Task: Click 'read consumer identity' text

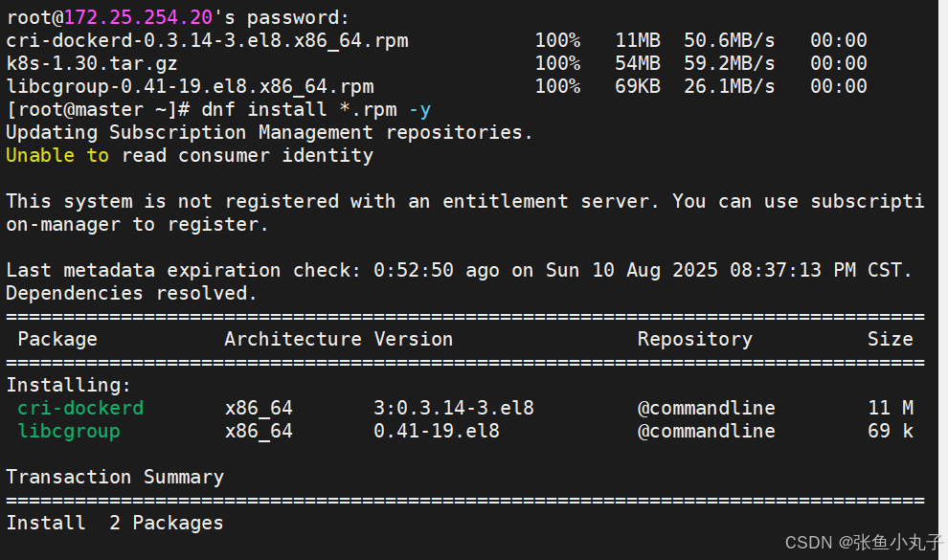Action: pos(247,155)
